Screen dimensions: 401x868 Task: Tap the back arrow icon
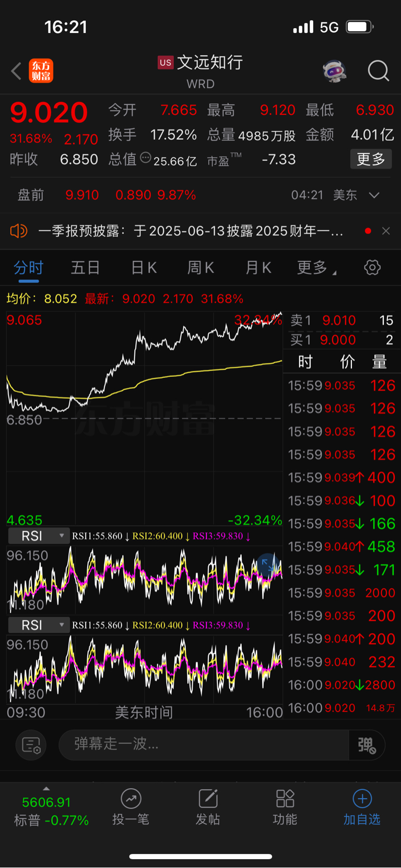[16, 71]
